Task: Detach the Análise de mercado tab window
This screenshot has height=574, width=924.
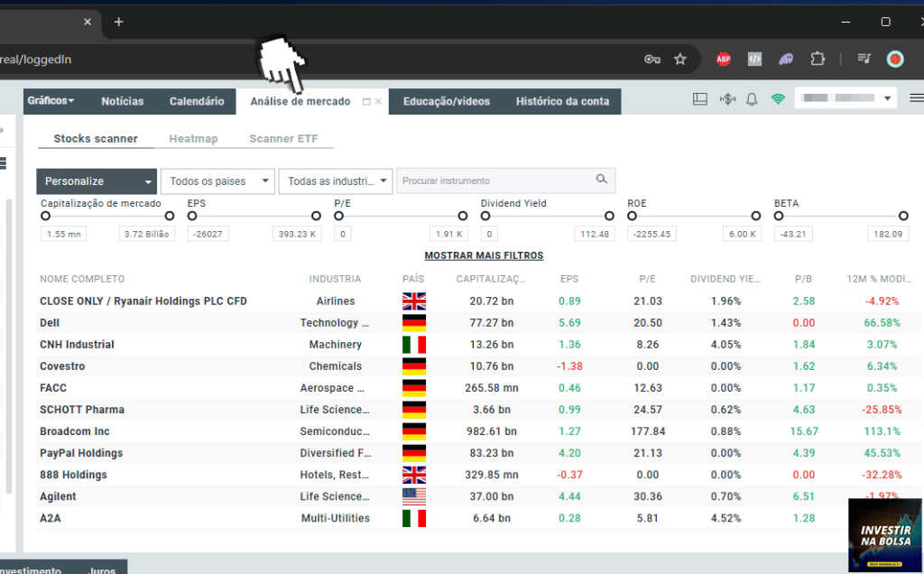Action: coord(366,102)
